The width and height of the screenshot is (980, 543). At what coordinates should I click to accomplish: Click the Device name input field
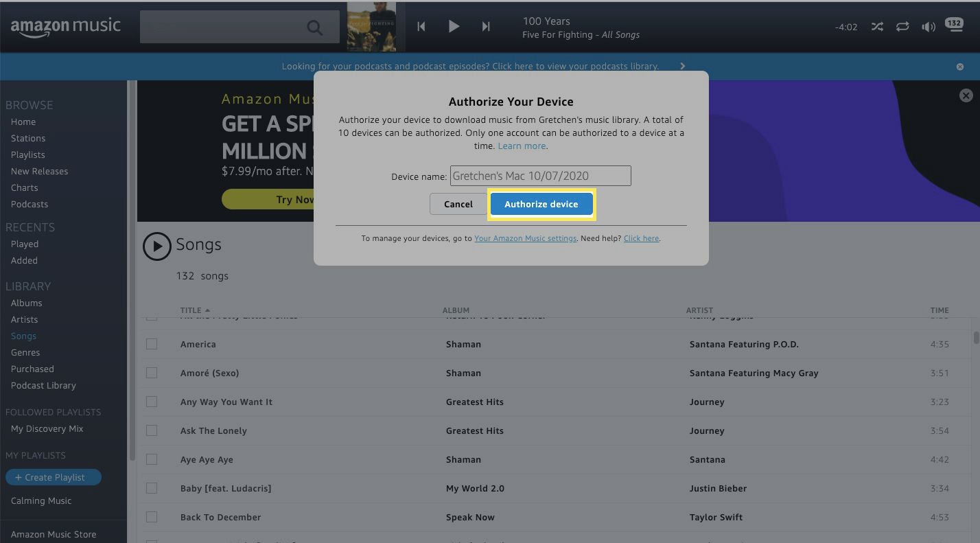540,176
